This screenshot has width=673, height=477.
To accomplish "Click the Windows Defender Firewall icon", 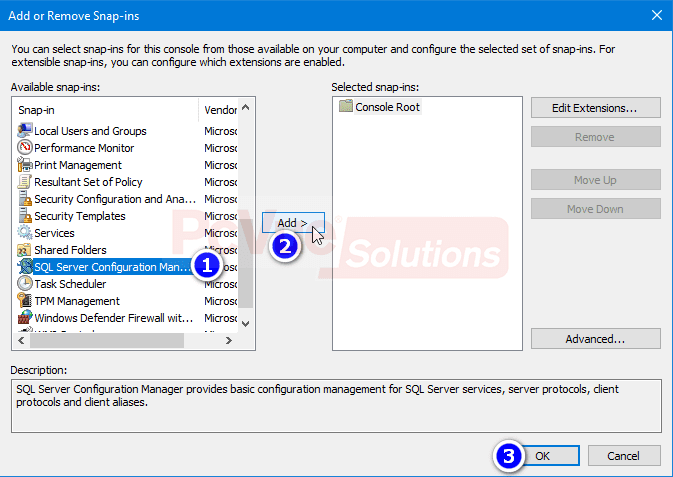I will coord(24,318).
